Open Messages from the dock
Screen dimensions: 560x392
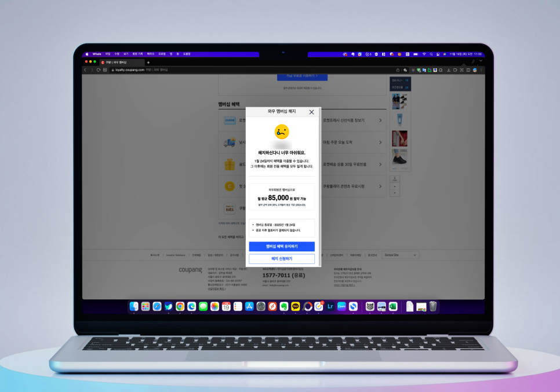click(x=203, y=306)
